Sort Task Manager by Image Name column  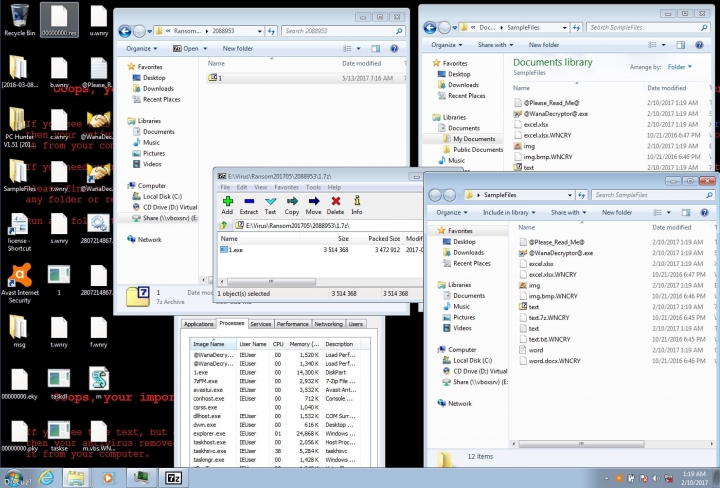tap(214, 344)
